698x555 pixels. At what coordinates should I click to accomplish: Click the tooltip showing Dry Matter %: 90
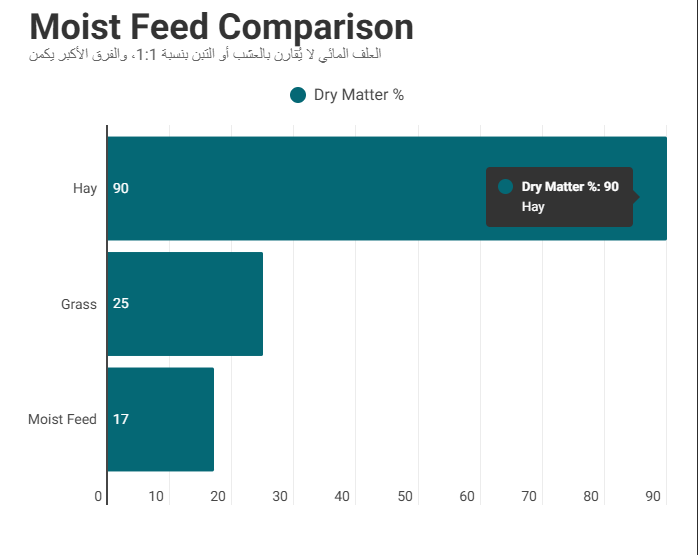[x=560, y=197]
